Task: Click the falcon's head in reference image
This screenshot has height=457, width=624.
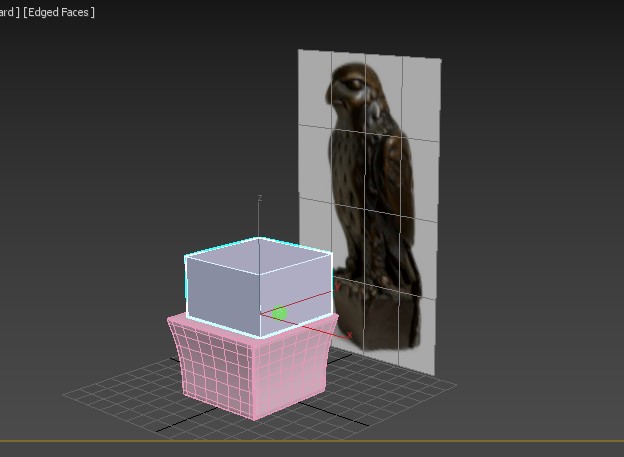Action: point(355,92)
